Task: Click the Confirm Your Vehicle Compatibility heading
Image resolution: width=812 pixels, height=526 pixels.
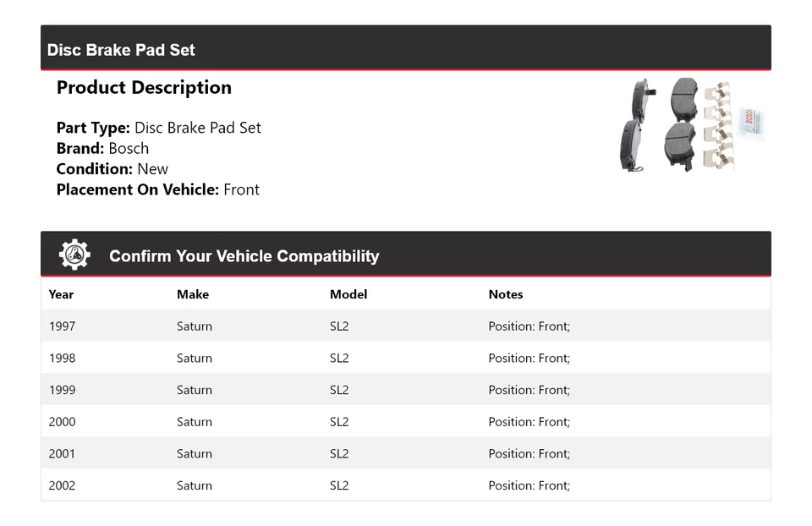Action: pos(244,256)
